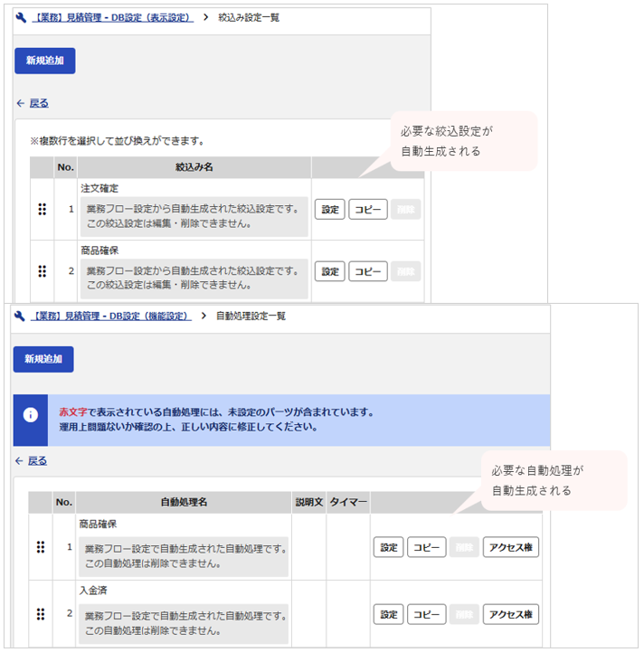Click コピー for 商品確保 filter row

(368, 271)
